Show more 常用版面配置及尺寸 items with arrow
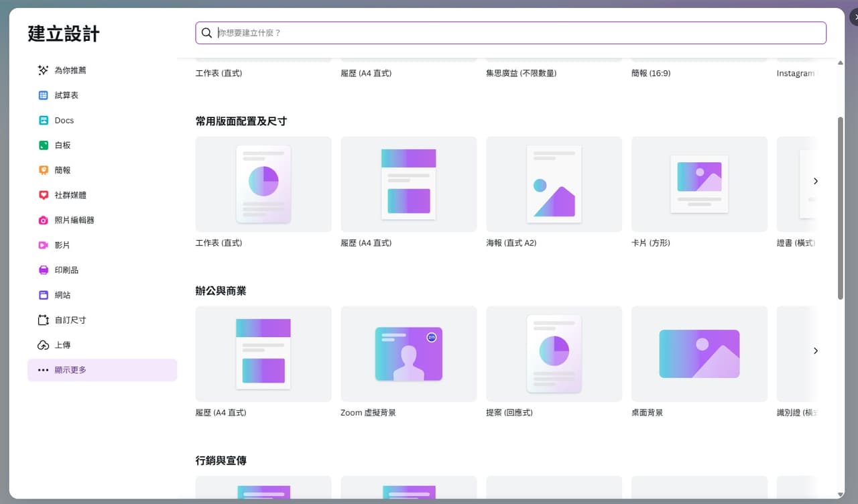858x504 pixels. (815, 181)
